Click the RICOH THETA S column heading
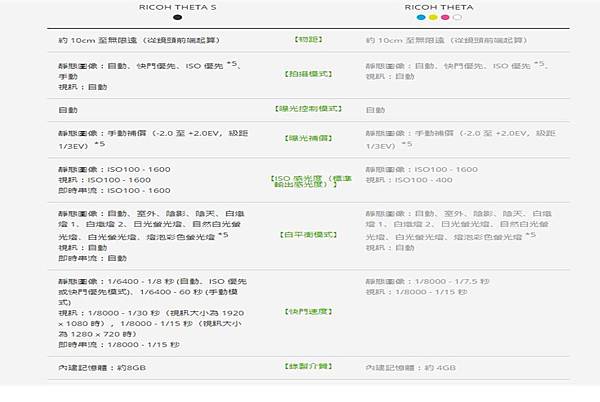Viewport: 600px width, 402px height. coord(178,7)
